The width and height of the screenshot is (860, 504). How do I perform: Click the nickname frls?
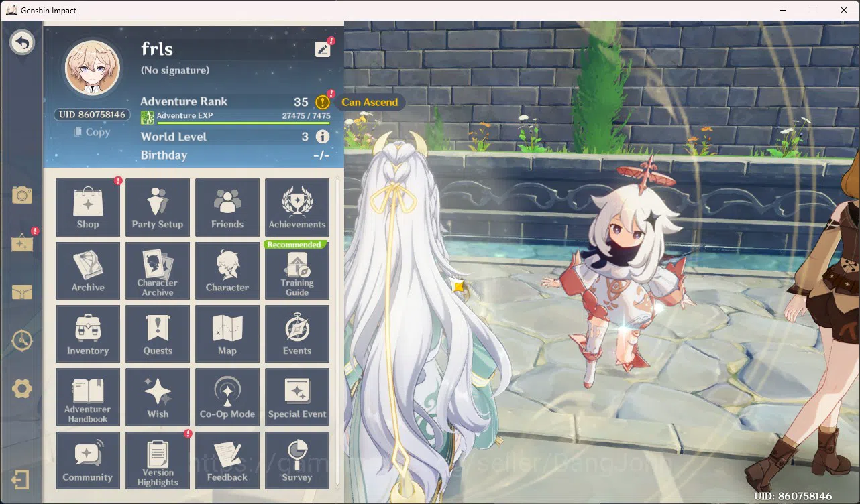157,48
